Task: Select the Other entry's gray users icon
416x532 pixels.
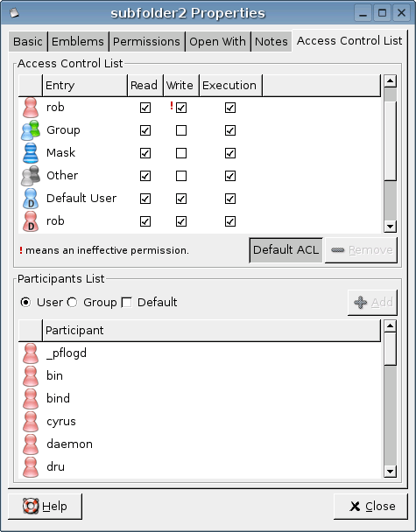Action: point(31,176)
